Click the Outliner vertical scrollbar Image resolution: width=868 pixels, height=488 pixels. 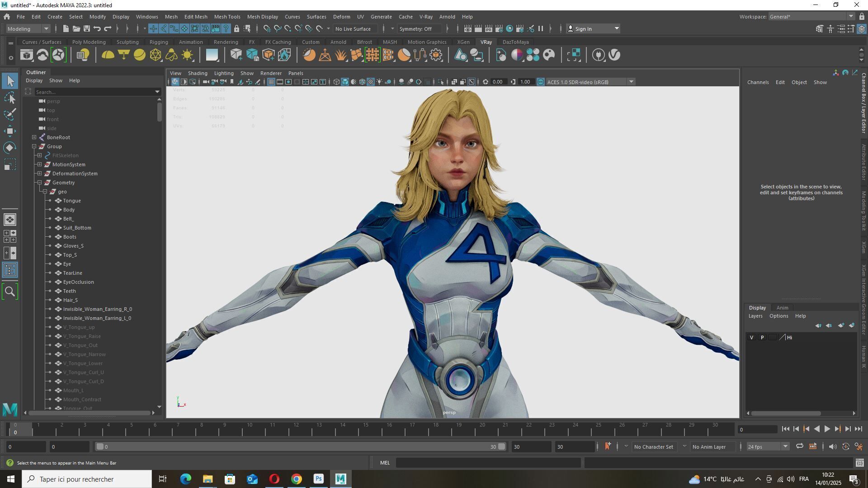coord(159,112)
